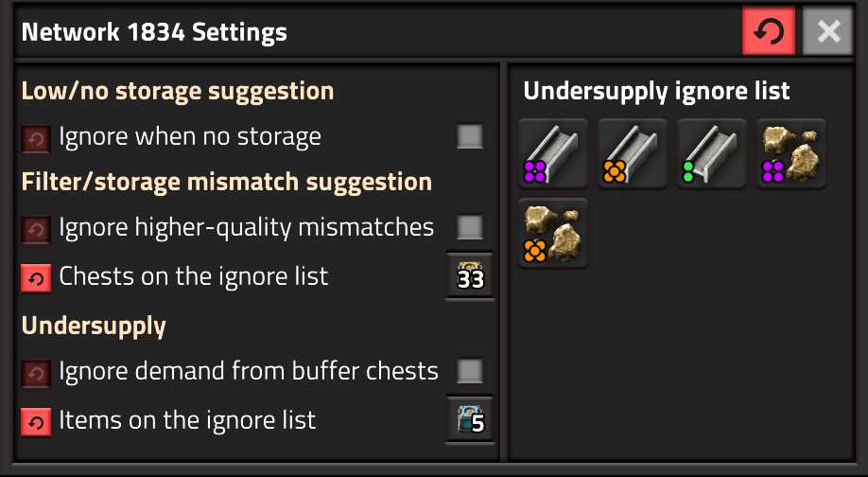
Task: Reset the chests ignore list
Action: 37,277
